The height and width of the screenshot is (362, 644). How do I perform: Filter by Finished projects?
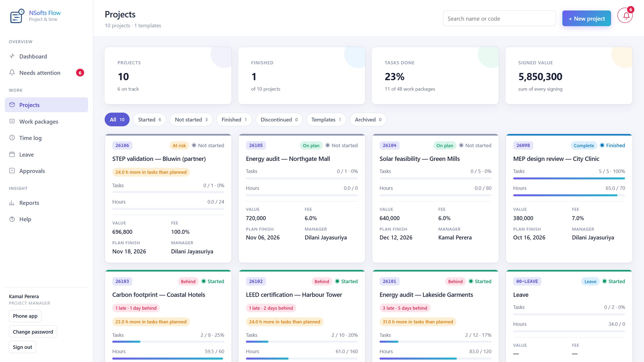click(234, 120)
